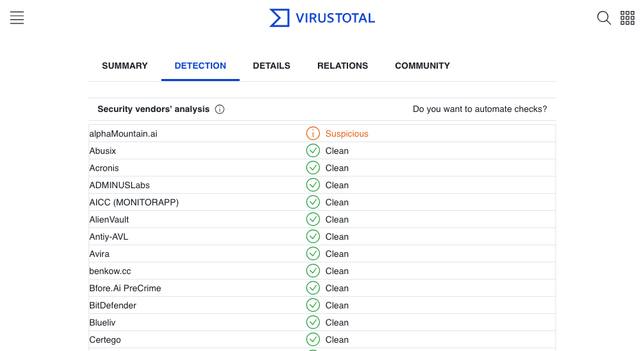Screen dimensions: 644x351
Task: Select the ADMINUSLabs vendor name
Action: pos(119,185)
